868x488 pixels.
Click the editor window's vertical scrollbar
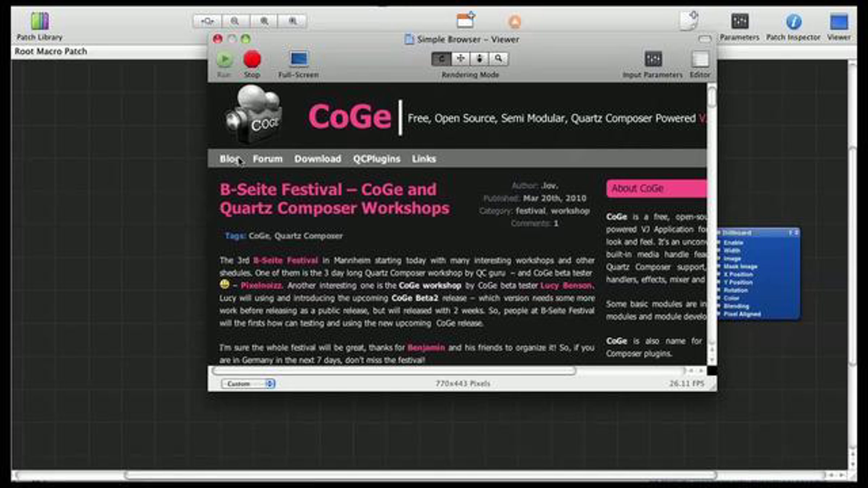(x=852, y=257)
